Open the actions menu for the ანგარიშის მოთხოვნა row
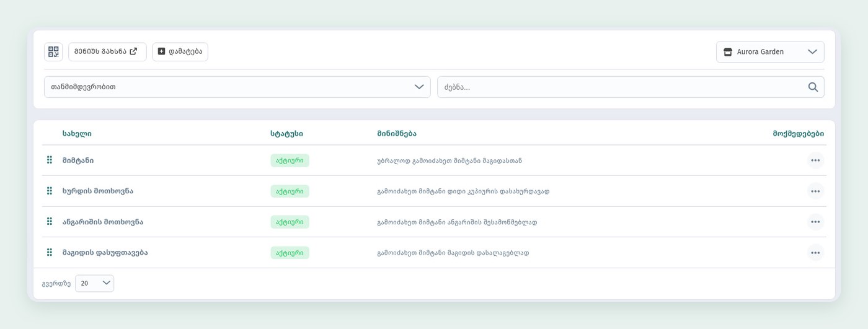This screenshot has width=868, height=329. [815, 222]
